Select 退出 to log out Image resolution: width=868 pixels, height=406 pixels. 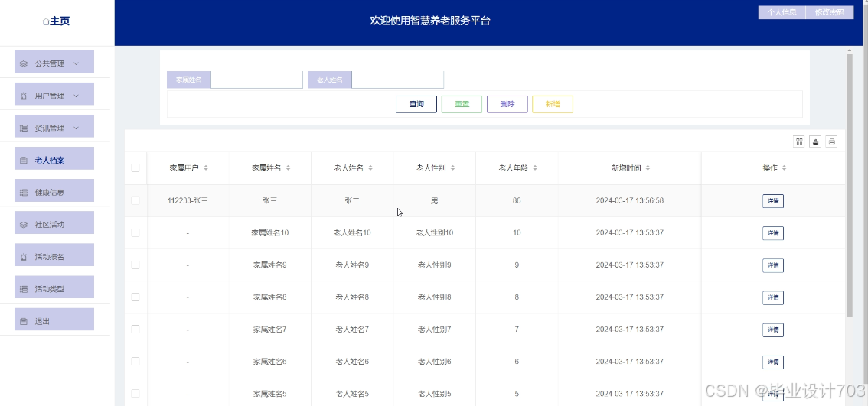click(54, 319)
